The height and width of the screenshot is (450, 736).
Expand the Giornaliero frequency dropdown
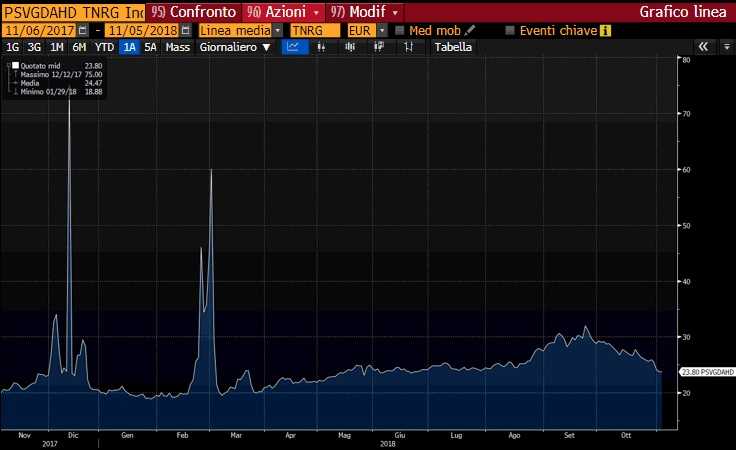[x=267, y=47]
